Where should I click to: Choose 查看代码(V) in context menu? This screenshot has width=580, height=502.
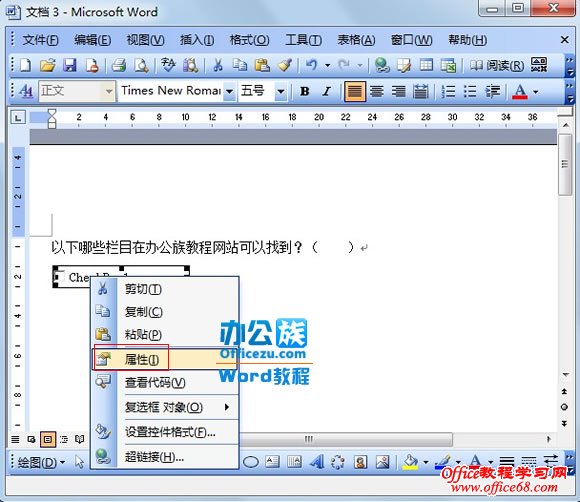[x=165, y=383]
